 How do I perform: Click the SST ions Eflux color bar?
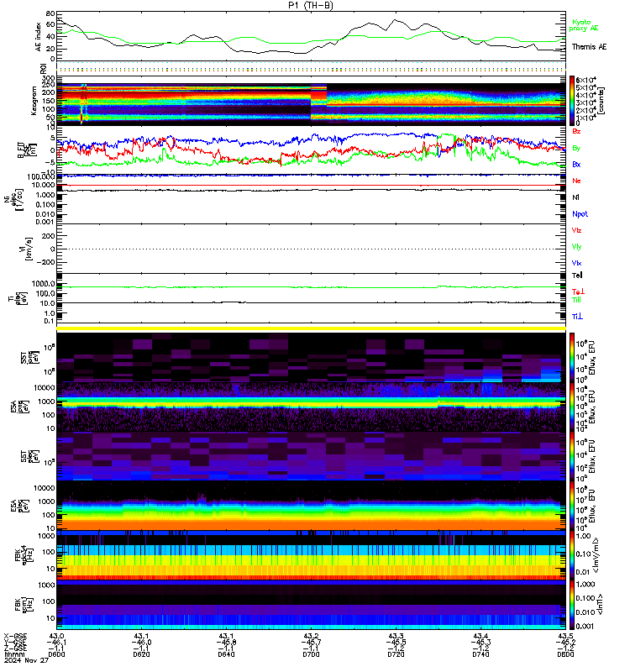coord(572,357)
